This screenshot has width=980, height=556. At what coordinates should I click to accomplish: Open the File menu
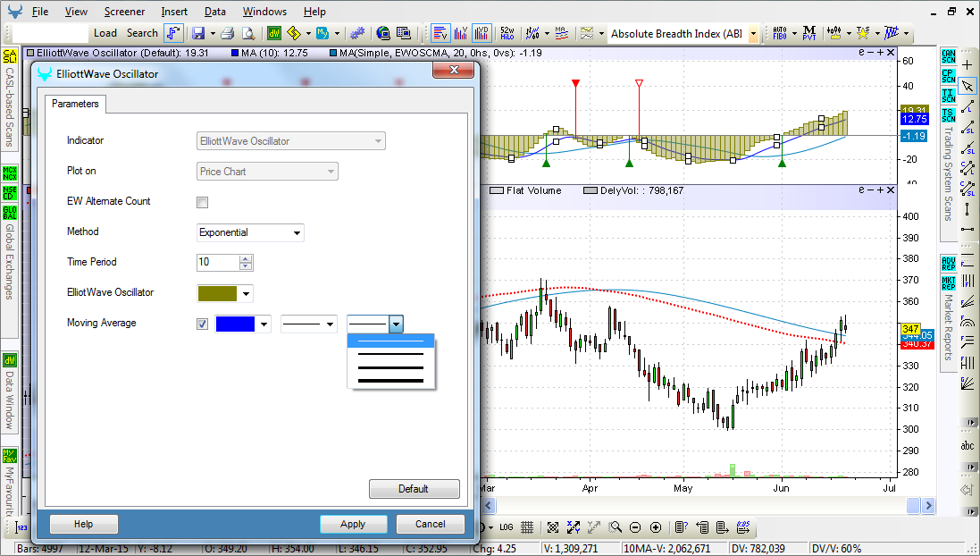point(40,12)
